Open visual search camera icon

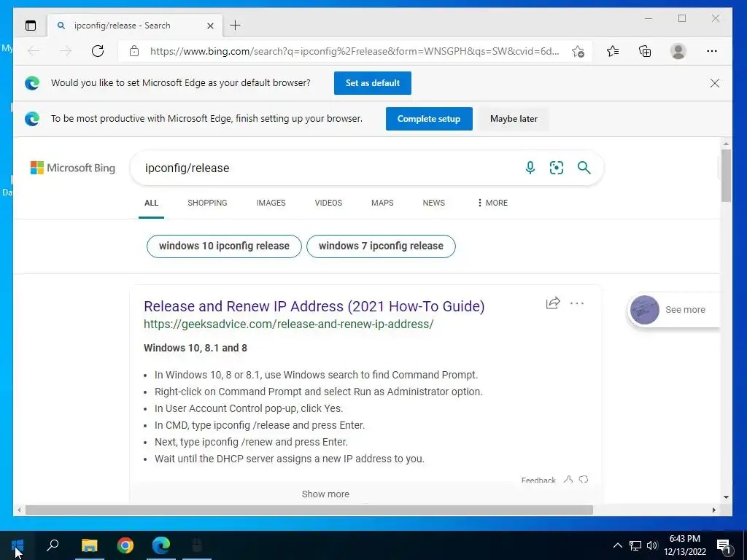coord(557,168)
